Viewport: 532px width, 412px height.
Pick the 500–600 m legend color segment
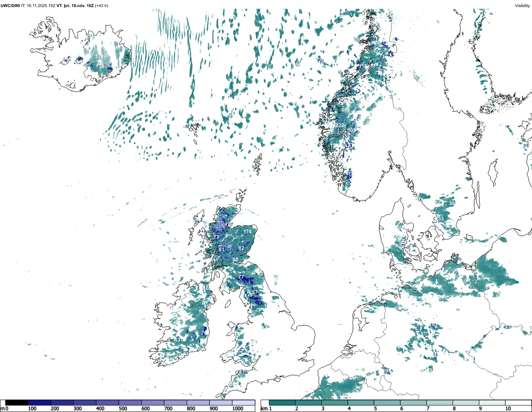[x=130, y=402]
